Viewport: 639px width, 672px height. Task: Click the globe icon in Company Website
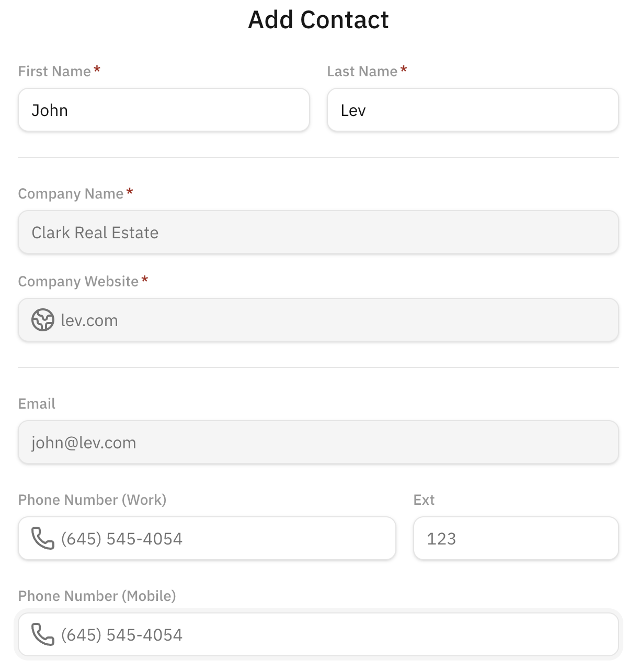tap(42, 320)
